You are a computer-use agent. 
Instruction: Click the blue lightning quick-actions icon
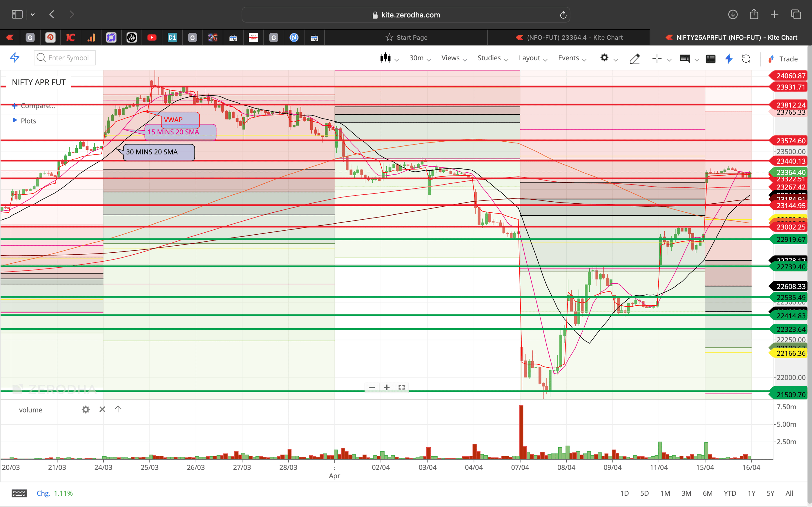pyautogui.click(x=728, y=59)
